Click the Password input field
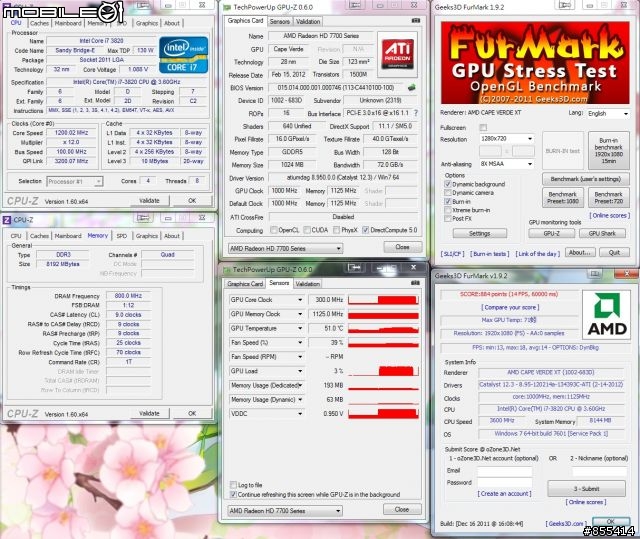Image resolution: width=640 pixels, height=539 pixels. 504,484
